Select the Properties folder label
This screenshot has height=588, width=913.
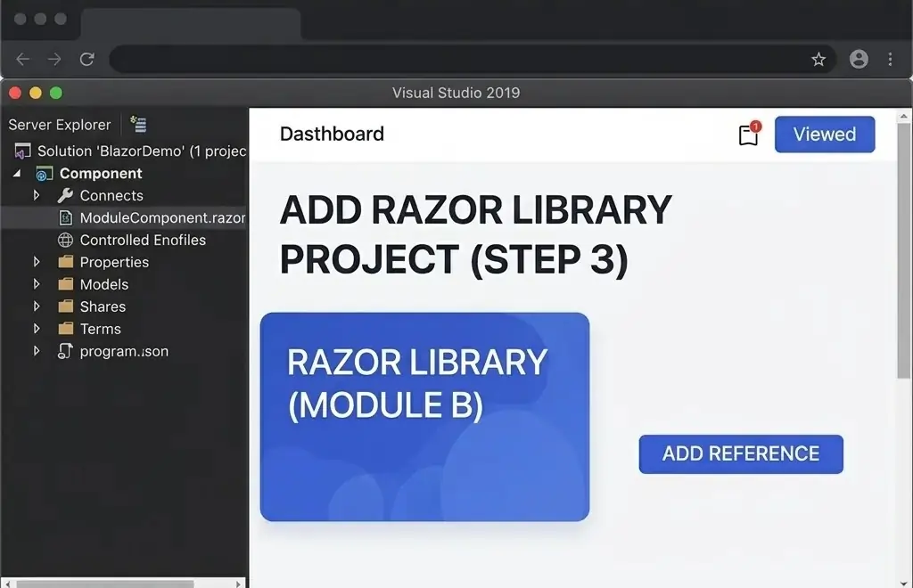pos(114,262)
